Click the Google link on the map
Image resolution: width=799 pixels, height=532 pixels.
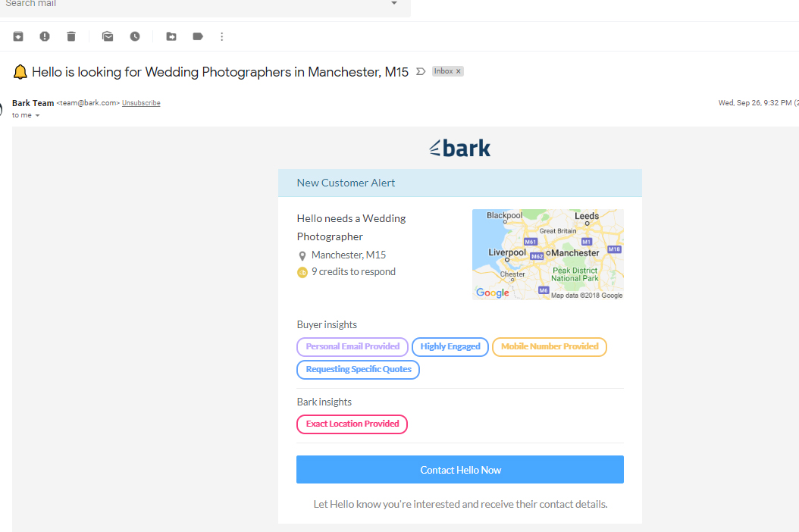492,293
